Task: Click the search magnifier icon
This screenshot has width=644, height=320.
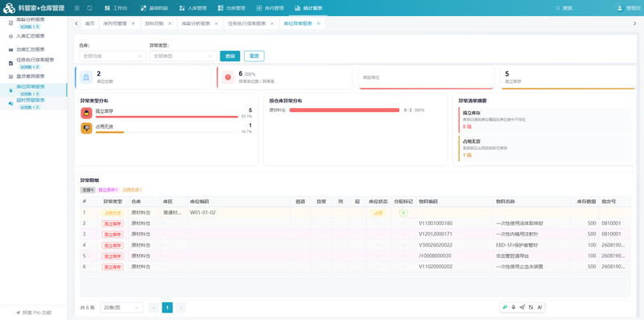Action: [558, 8]
